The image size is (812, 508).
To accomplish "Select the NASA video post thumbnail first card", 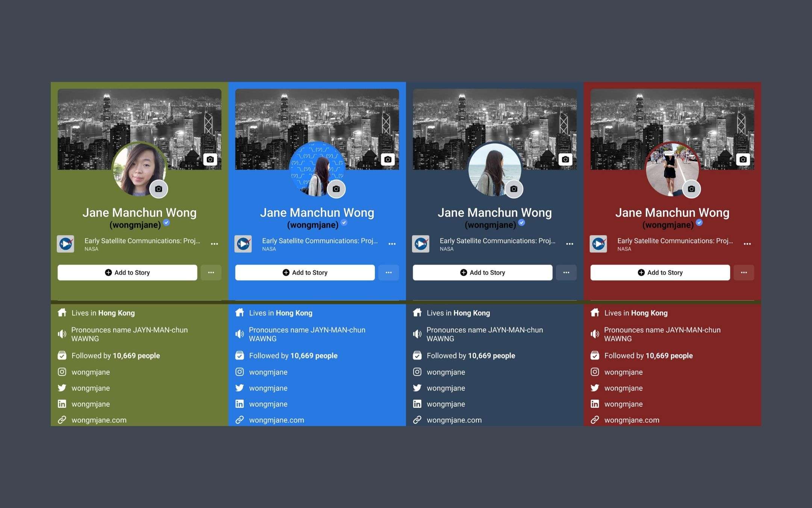I will 66,243.
